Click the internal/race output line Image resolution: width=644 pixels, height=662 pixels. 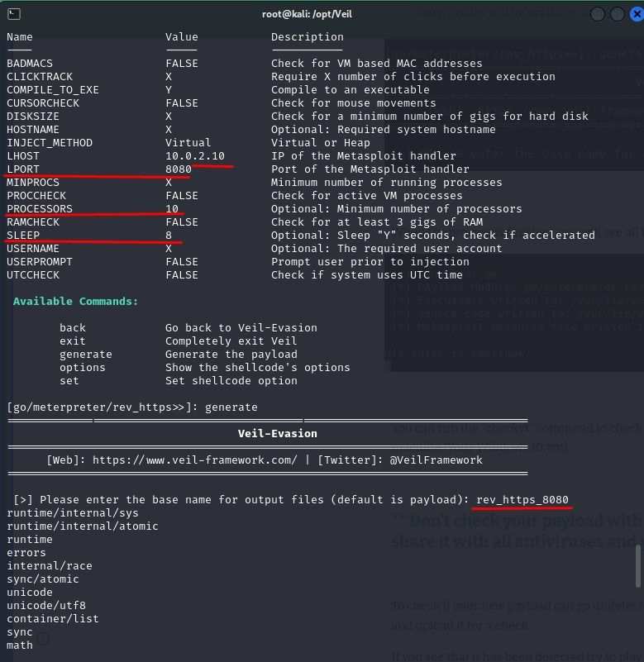[50, 566]
